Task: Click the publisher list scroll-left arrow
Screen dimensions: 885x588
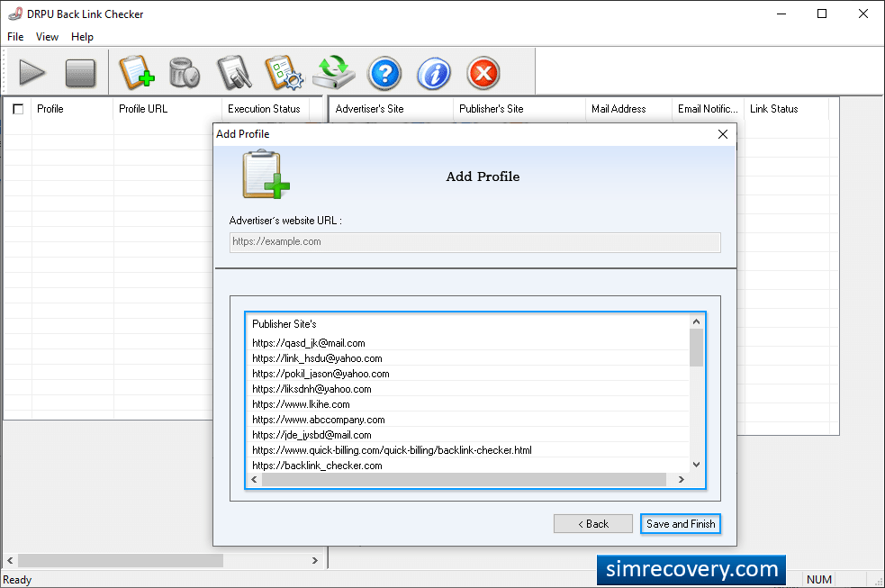Action: click(x=254, y=480)
